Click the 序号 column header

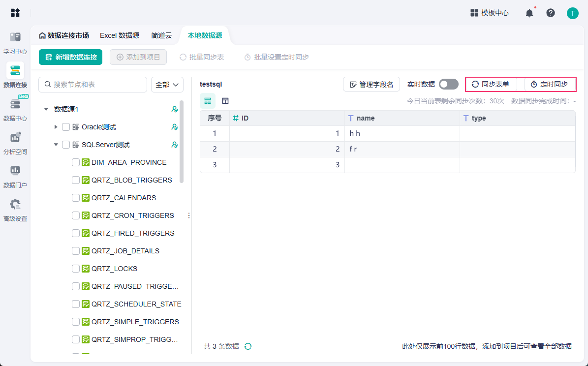tap(215, 118)
